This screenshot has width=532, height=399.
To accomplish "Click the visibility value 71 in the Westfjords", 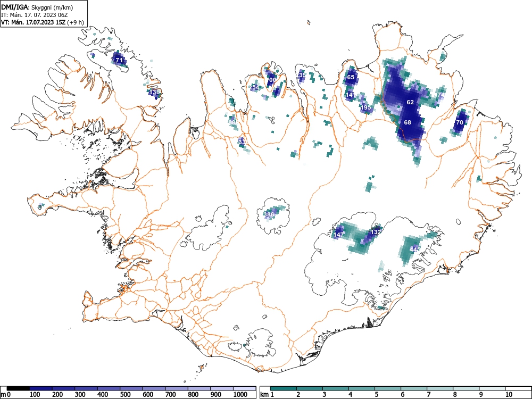I will pyautogui.click(x=119, y=60).
